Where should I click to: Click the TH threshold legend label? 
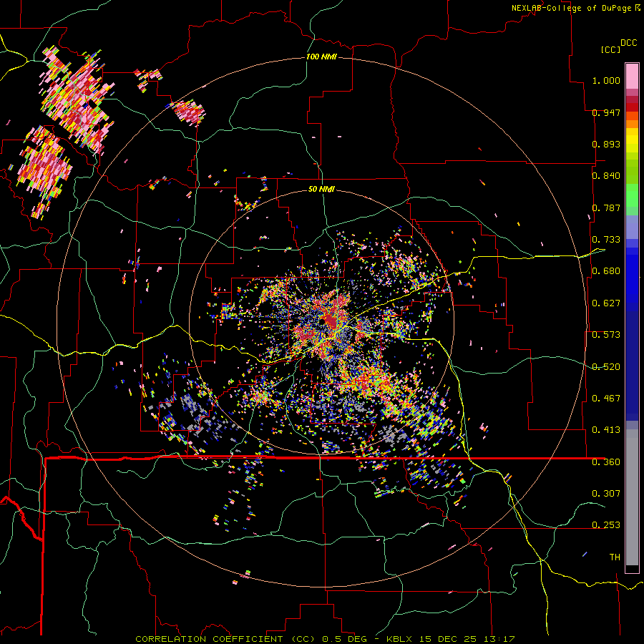[x=615, y=557]
